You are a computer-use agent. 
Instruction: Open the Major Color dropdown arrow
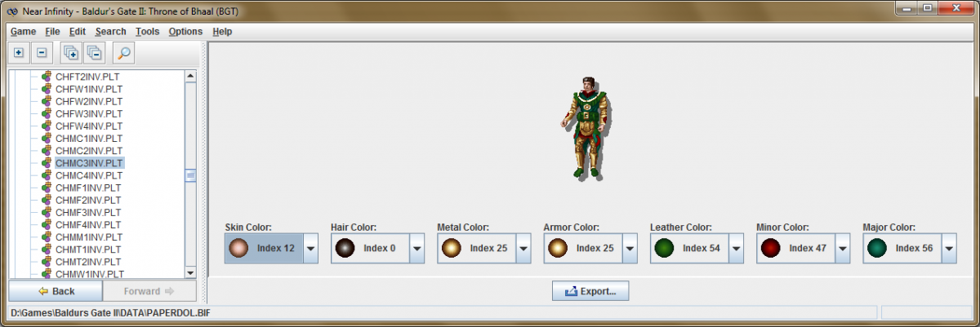click(x=949, y=248)
